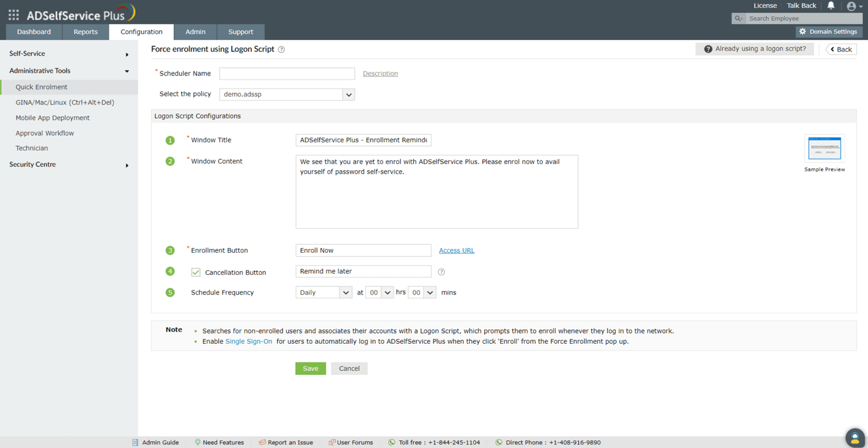This screenshot has width=868, height=448.
Task: Click the help icon next to Remind me later
Action: [441, 272]
